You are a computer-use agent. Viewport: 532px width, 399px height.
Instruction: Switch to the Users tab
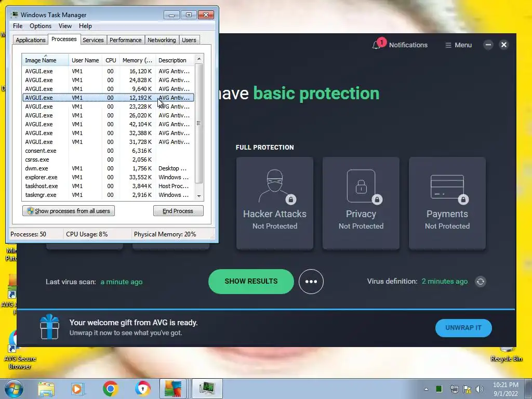click(x=189, y=40)
